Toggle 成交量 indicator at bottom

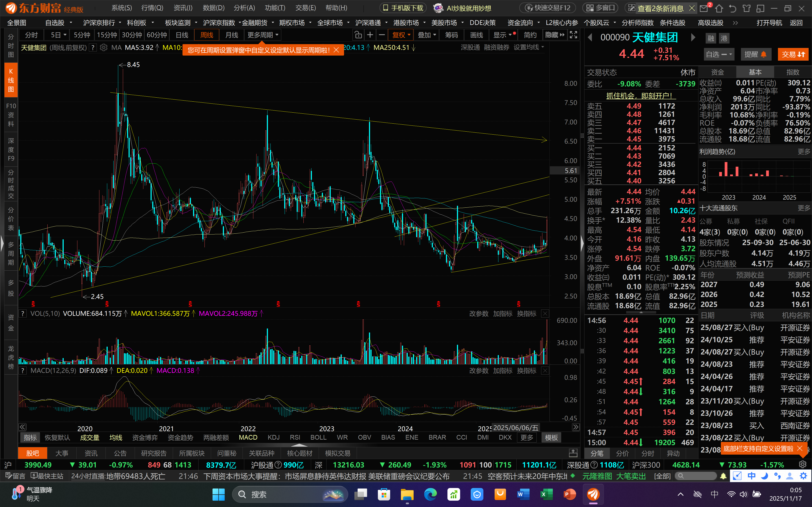[90, 437]
